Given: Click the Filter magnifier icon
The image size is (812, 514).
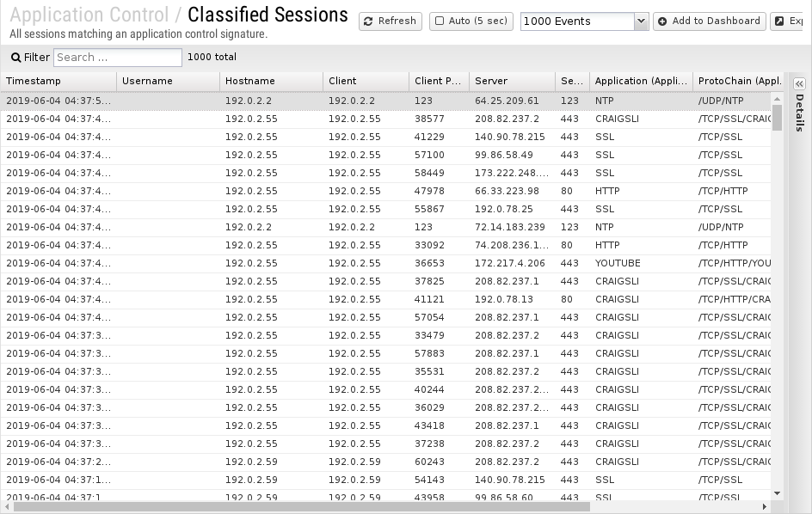Looking at the screenshot, I should 16,58.
